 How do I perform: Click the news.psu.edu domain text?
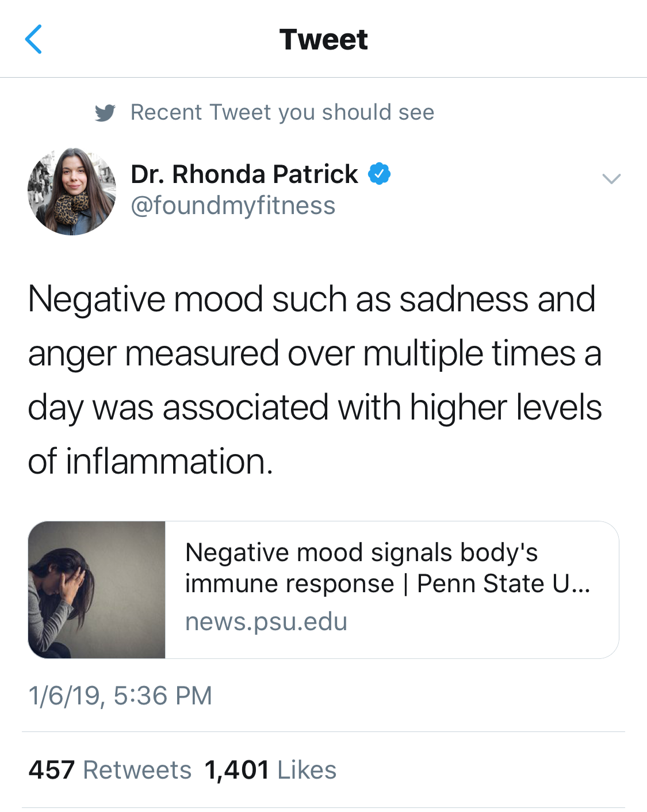point(266,622)
